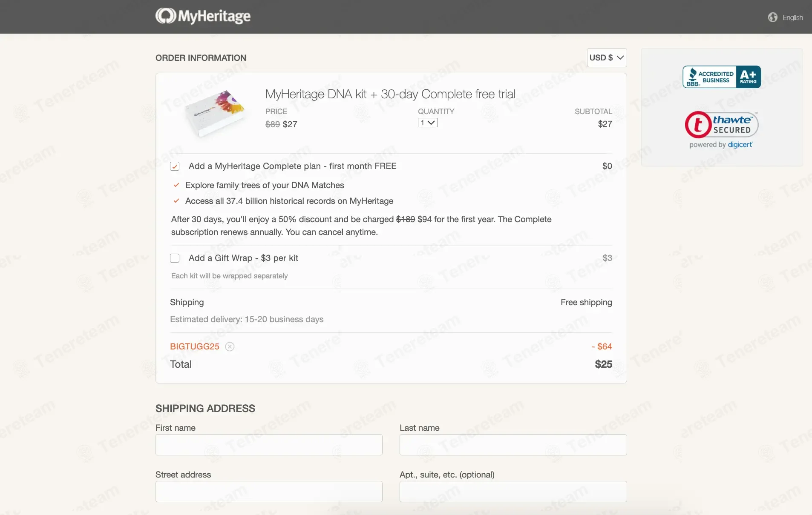The width and height of the screenshot is (812, 515).
Task: Enable the Add a Gift Wrap checkbox
Action: (x=175, y=258)
